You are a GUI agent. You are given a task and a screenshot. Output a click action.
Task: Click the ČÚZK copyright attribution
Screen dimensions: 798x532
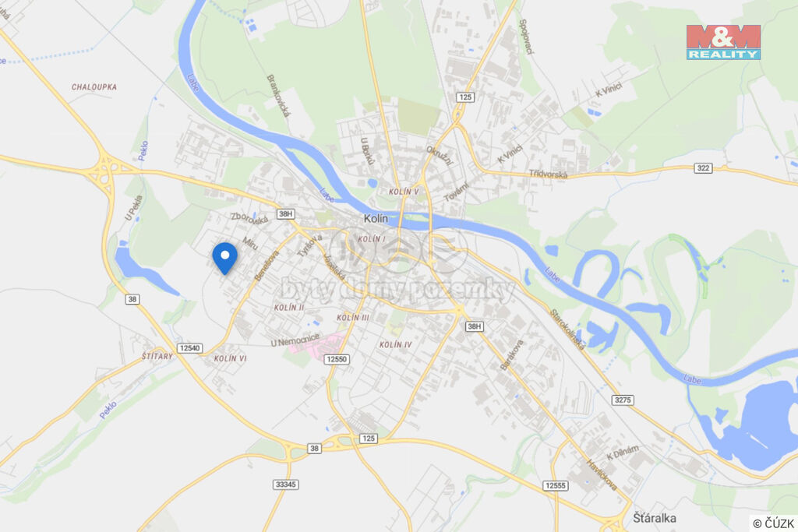774,523
